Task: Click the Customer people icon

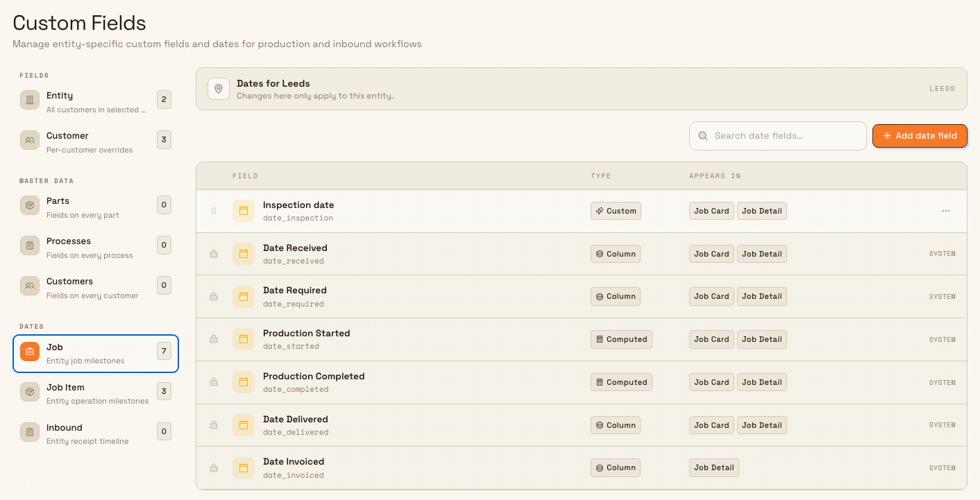Action: click(30, 141)
